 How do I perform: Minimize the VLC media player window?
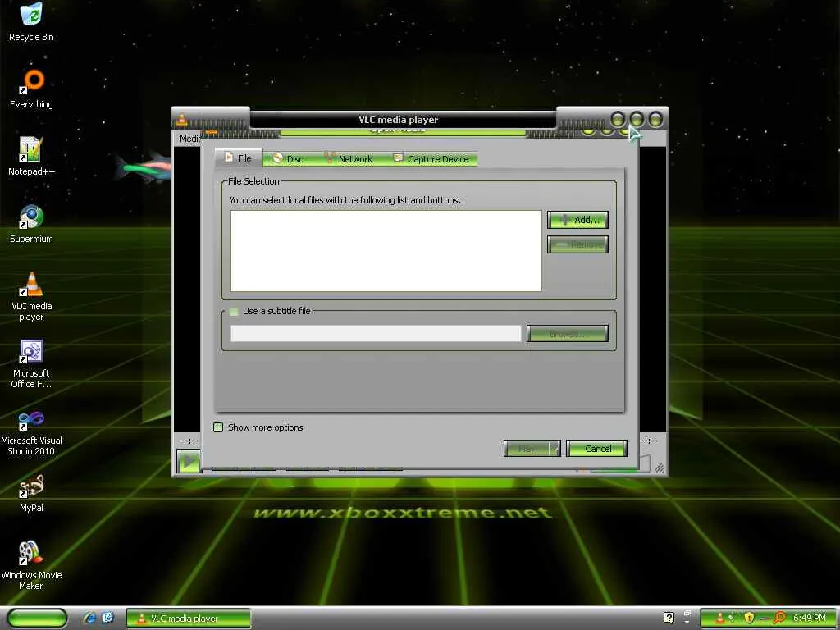(x=617, y=119)
